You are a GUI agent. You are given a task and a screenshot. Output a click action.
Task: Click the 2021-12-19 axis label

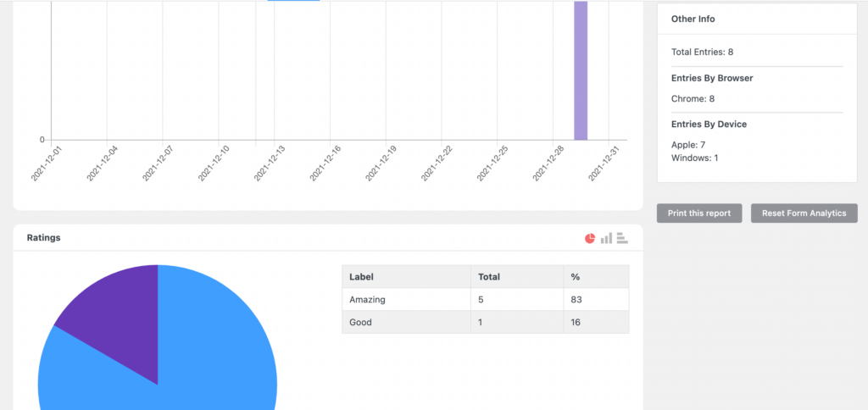pyautogui.click(x=380, y=163)
